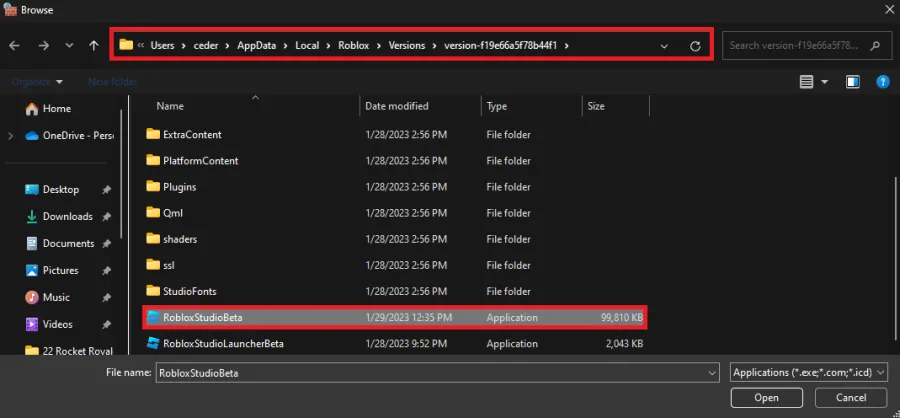Click the magnifier search icon

[x=875, y=46]
